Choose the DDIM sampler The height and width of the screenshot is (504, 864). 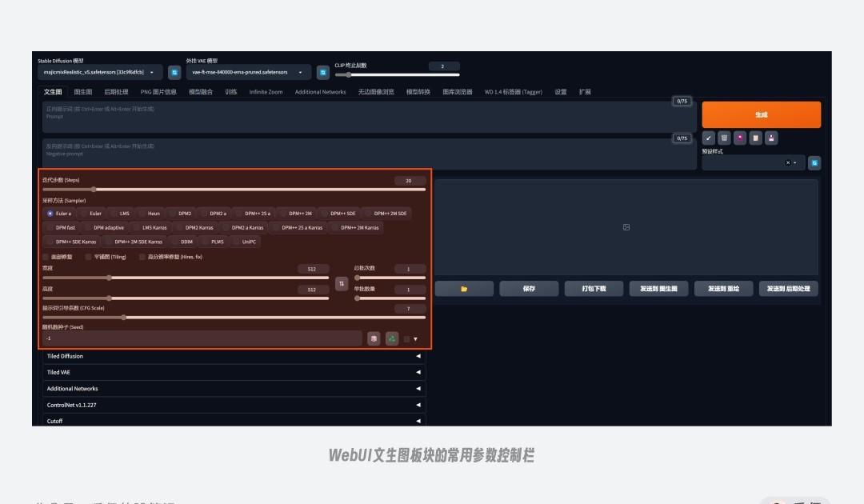[x=182, y=242]
